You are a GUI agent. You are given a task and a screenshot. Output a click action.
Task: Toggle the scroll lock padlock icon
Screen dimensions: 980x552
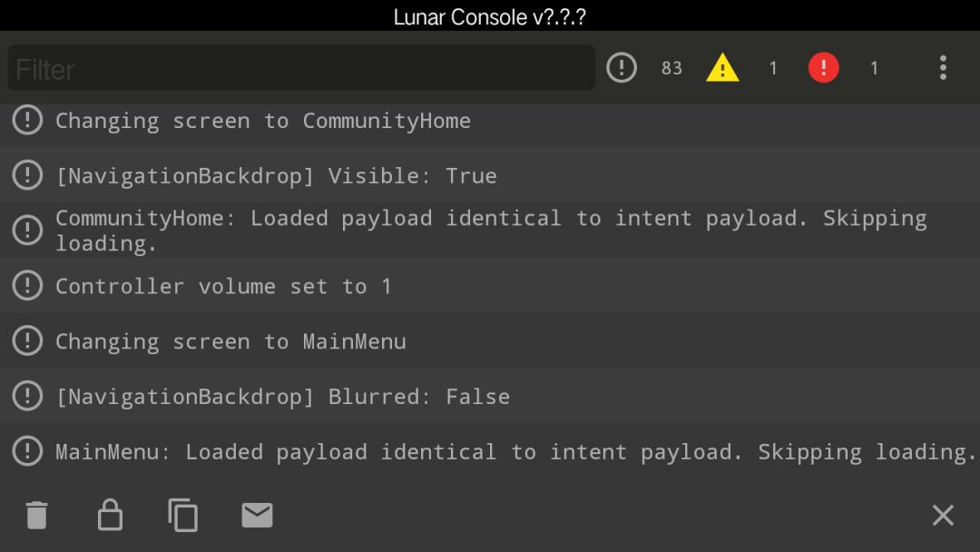click(x=110, y=515)
